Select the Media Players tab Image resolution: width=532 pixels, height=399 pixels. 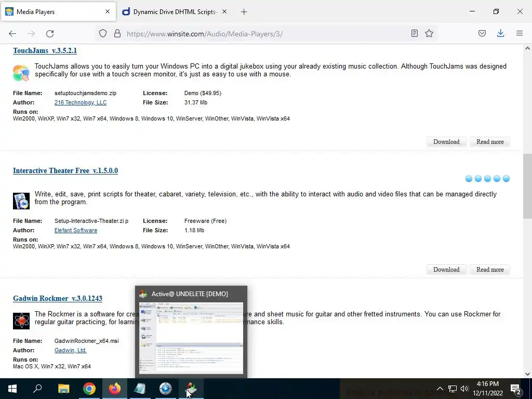[x=58, y=12]
